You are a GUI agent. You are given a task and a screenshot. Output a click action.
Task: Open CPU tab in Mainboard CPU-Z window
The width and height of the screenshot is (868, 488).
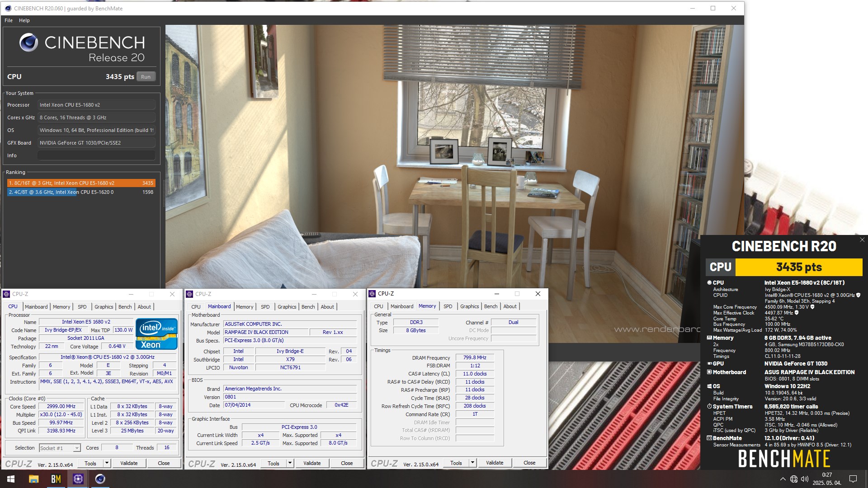[x=196, y=307]
